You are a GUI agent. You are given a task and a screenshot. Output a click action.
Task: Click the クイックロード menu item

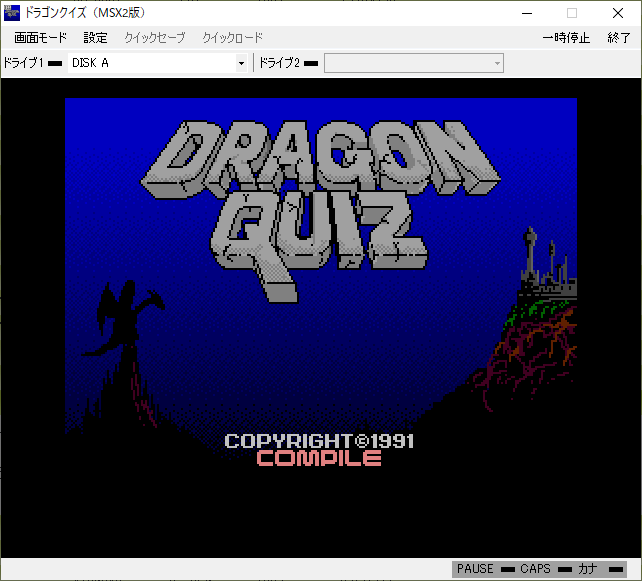click(x=233, y=38)
